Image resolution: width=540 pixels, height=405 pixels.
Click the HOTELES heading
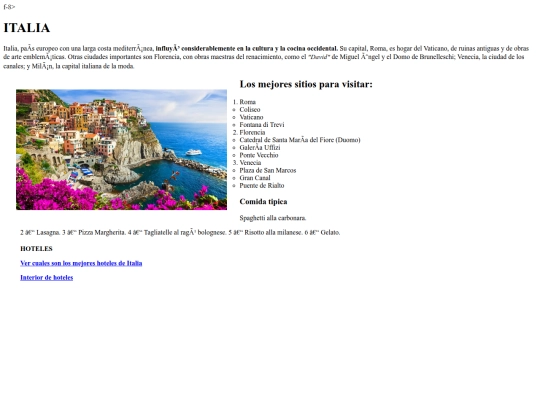37,249
